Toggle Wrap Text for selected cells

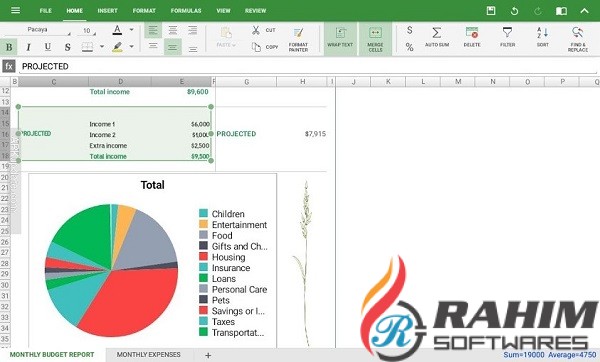(340, 38)
